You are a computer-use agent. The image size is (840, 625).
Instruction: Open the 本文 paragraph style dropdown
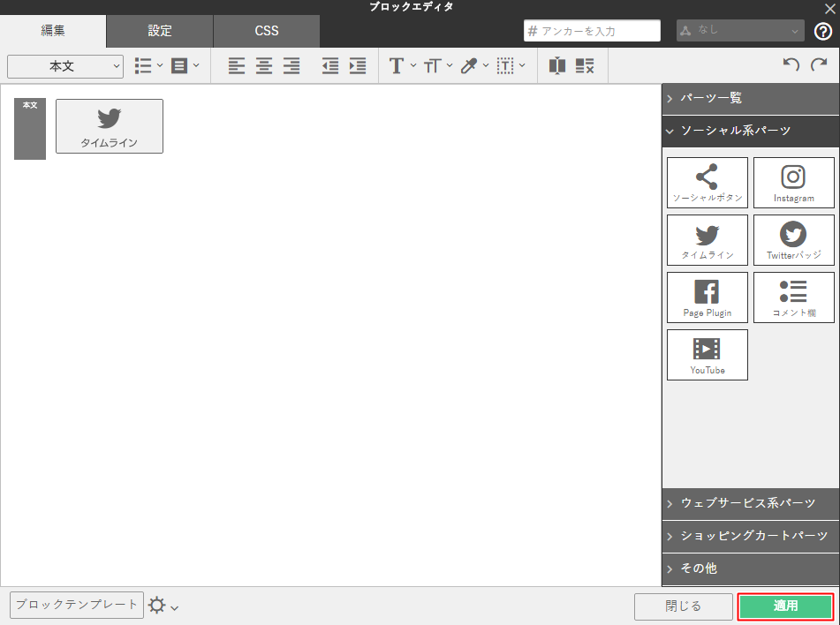click(65, 66)
